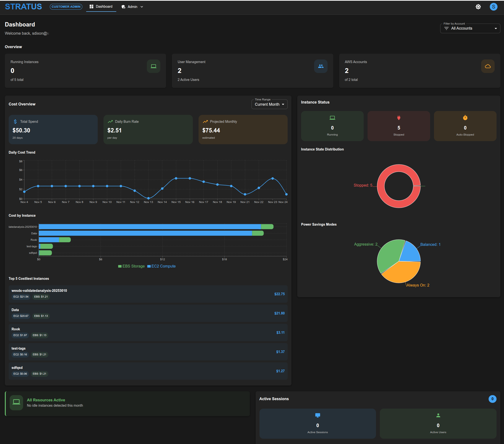Screen dimensions: 504x444
Task: Click the Active Users person icon
Action: [438, 415]
